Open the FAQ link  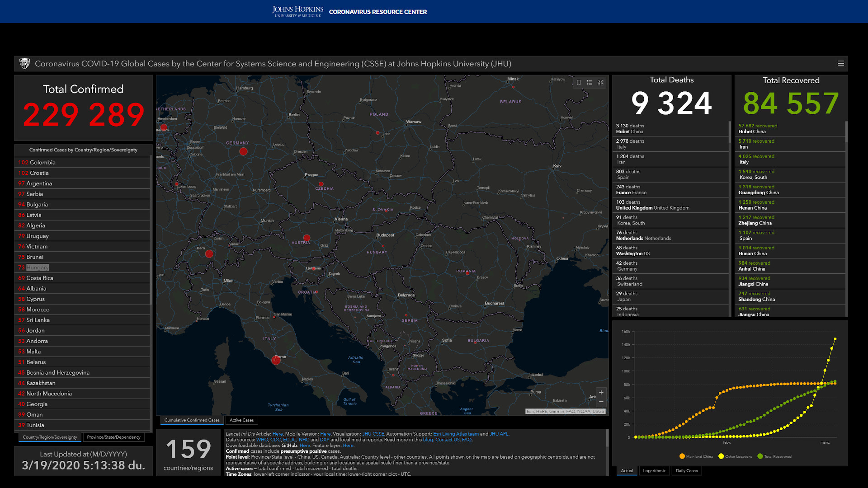(x=467, y=440)
